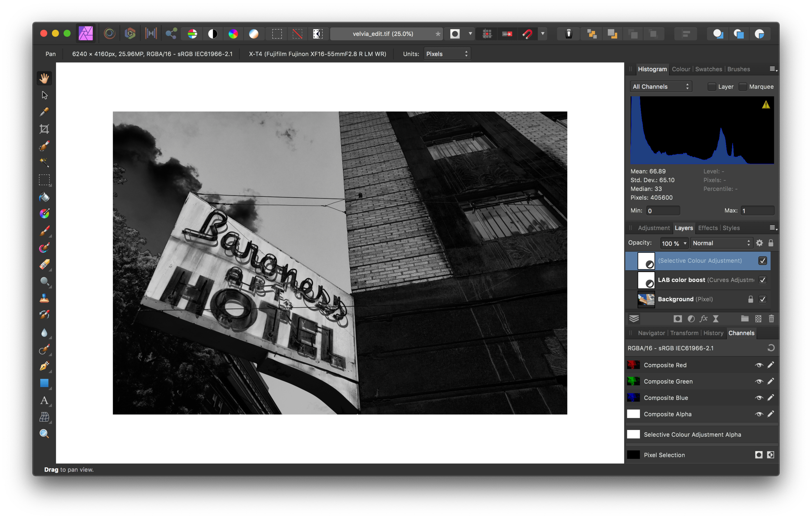
Task: Select the Pen tool
Action: [x=44, y=366]
